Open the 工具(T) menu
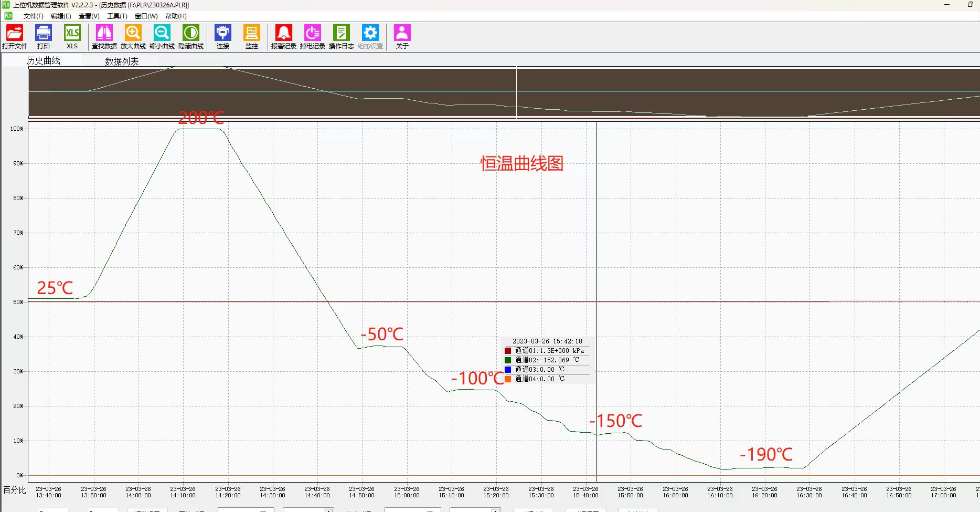 tap(117, 16)
